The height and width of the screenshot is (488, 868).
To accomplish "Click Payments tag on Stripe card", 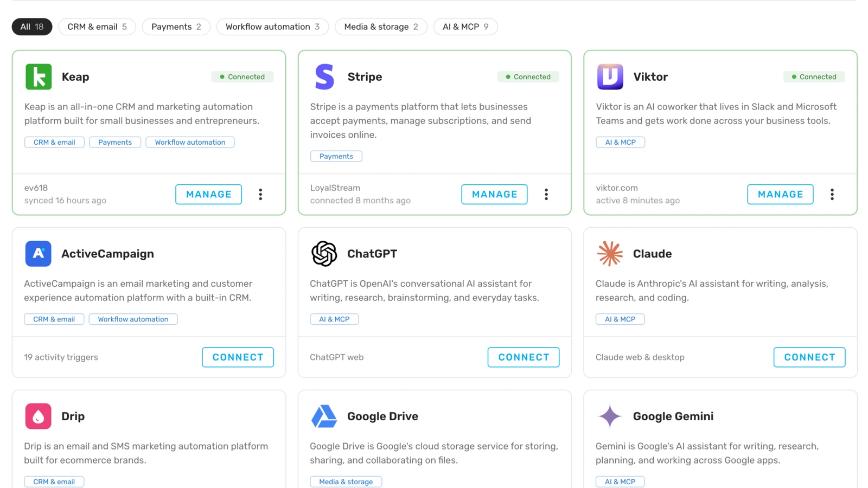I will 336,156.
